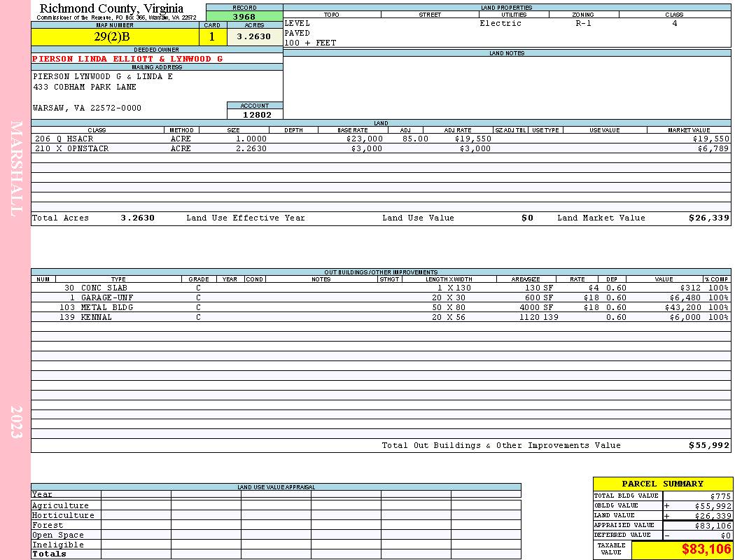Click Total Bldg Value $775
The height and width of the screenshot is (560, 735).
coord(720,496)
